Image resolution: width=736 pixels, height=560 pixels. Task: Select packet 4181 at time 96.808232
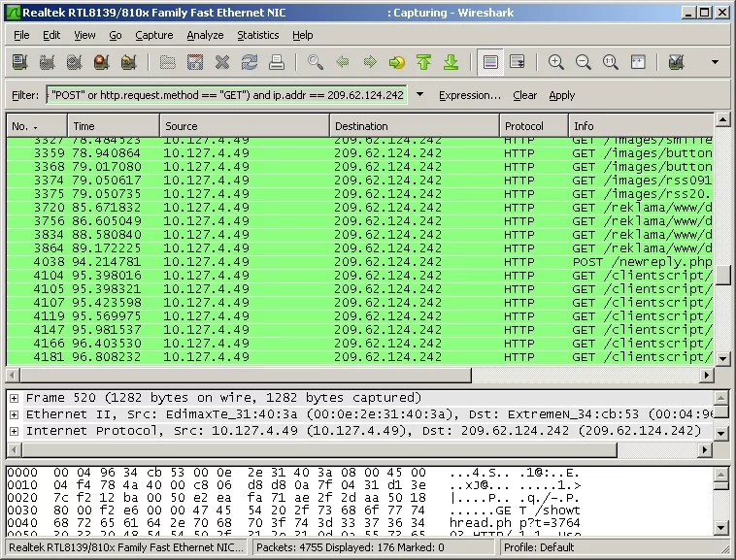(x=360, y=357)
